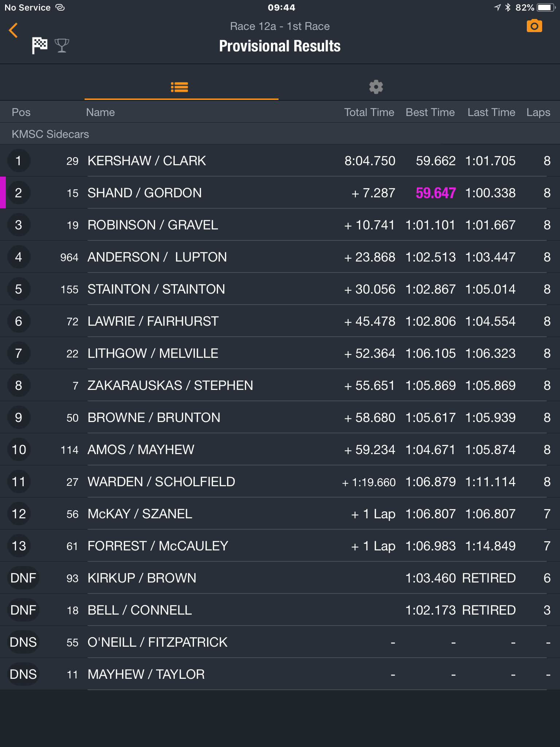
Task: Tap the Best Time column header
Action: (430, 112)
